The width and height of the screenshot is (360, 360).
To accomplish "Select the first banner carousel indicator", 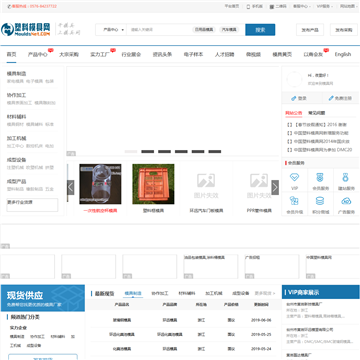I will tap(131, 152).
